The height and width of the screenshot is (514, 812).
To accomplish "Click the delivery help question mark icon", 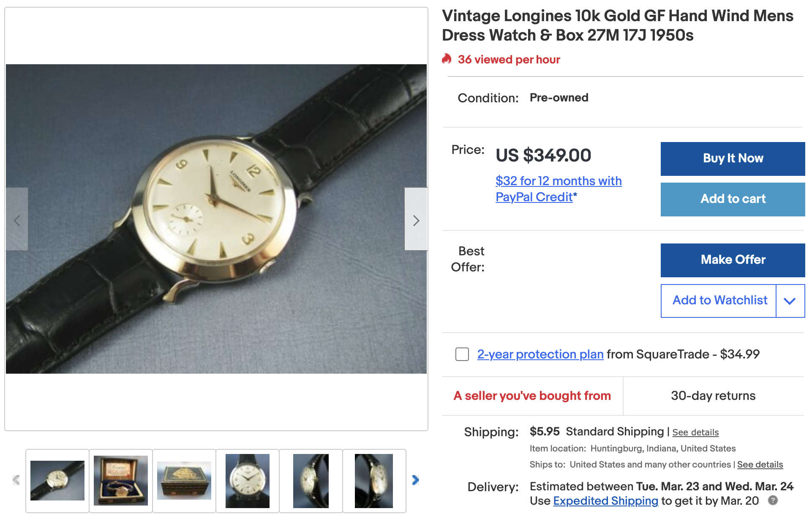I will 773,500.
